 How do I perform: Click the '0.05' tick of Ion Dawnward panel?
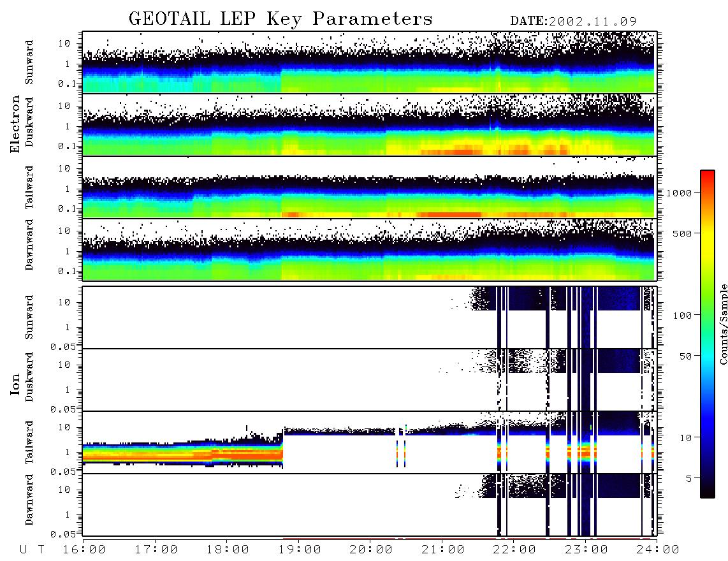(x=63, y=534)
